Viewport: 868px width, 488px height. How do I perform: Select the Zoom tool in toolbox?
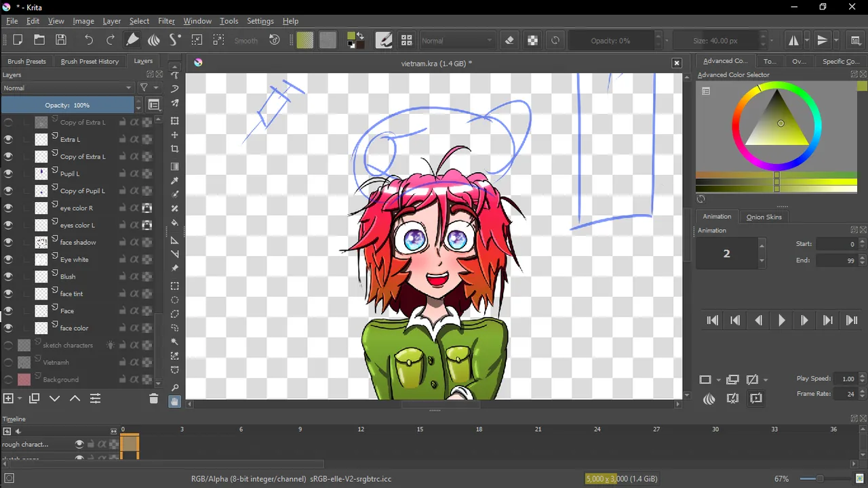point(174,387)
